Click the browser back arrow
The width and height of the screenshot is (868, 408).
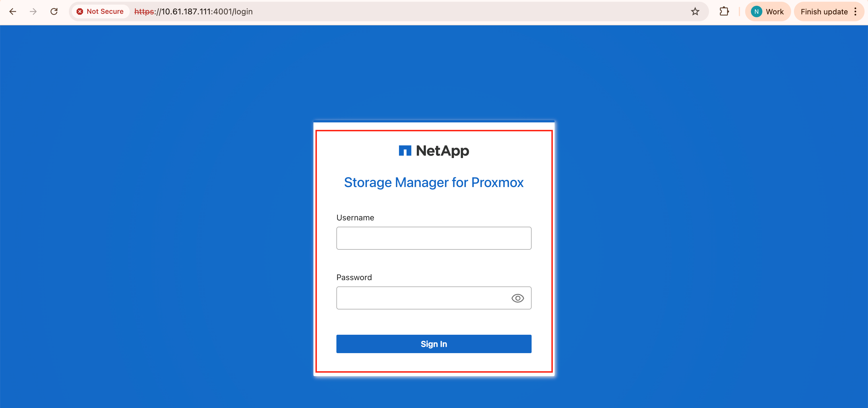click(13, 11)
